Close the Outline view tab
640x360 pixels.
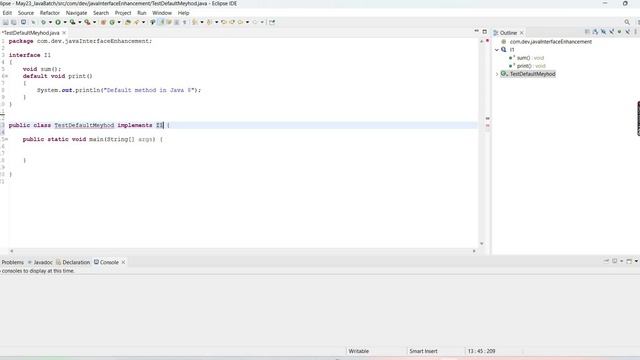(521, 33)
